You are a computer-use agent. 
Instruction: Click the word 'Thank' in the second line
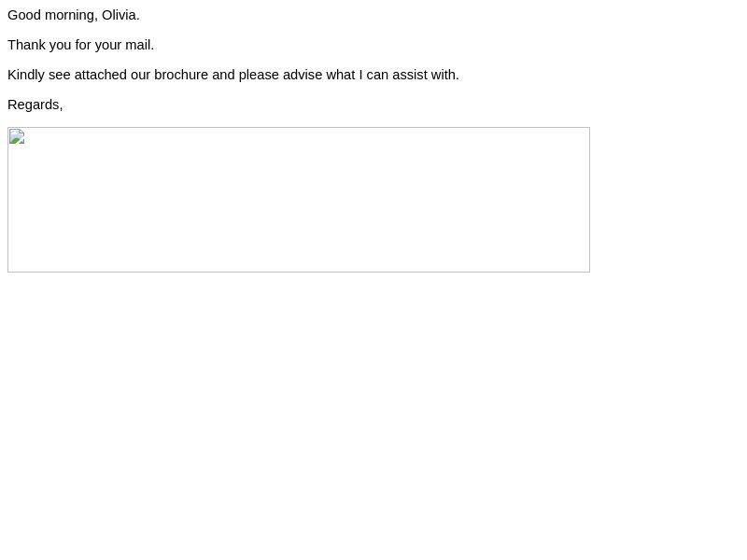coord(27,45)
